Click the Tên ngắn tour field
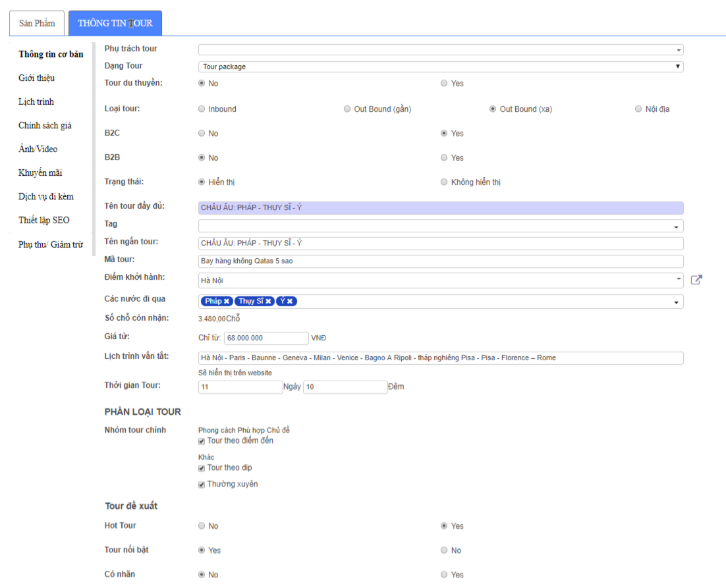Screen dimensions: 726x588 pyautogui.click(x=441, y=244)
